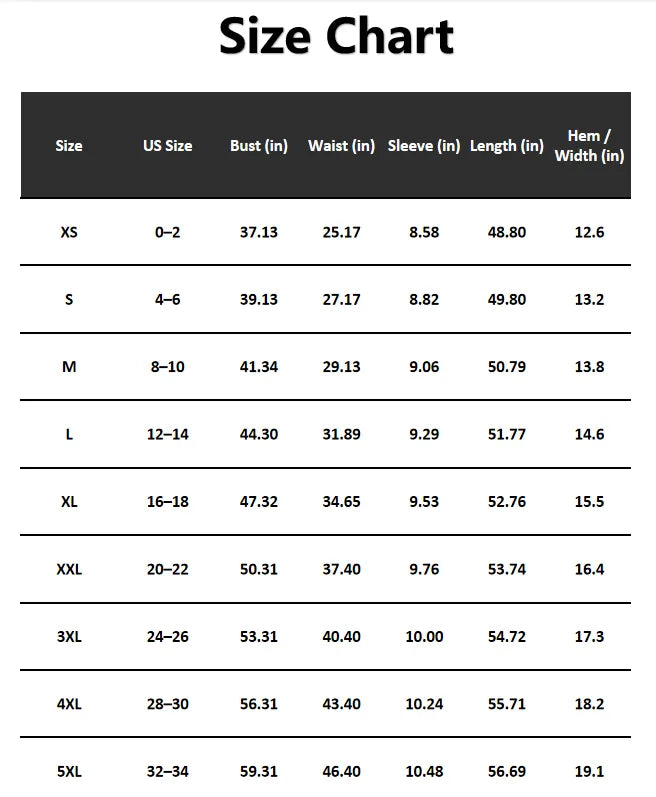Select the XS size row label
This screenshot has height=797, width=656.
click(69, 232)
